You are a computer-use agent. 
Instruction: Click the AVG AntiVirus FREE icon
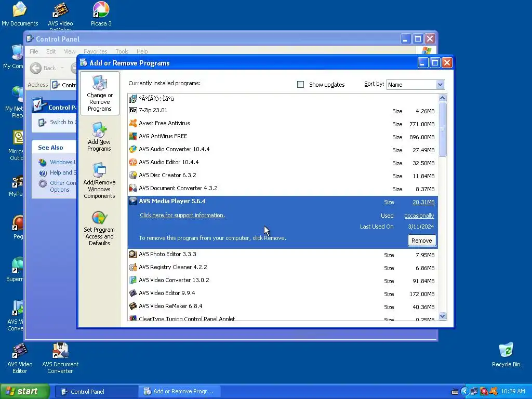click(x=133, y=137)
